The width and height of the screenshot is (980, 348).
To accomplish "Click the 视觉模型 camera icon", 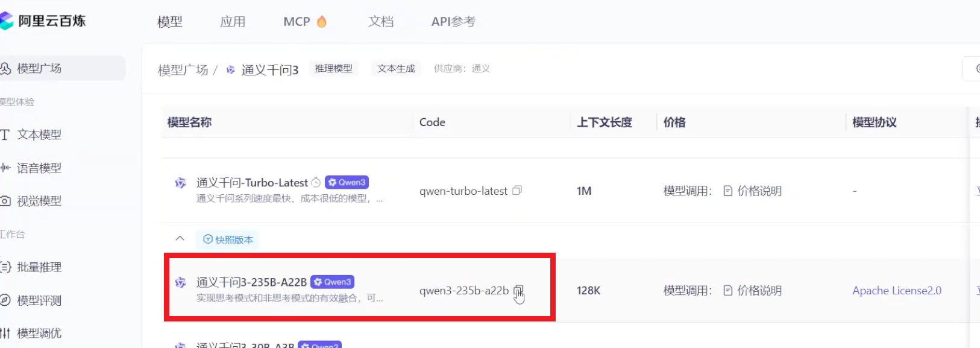I will (x=5, y=201).
